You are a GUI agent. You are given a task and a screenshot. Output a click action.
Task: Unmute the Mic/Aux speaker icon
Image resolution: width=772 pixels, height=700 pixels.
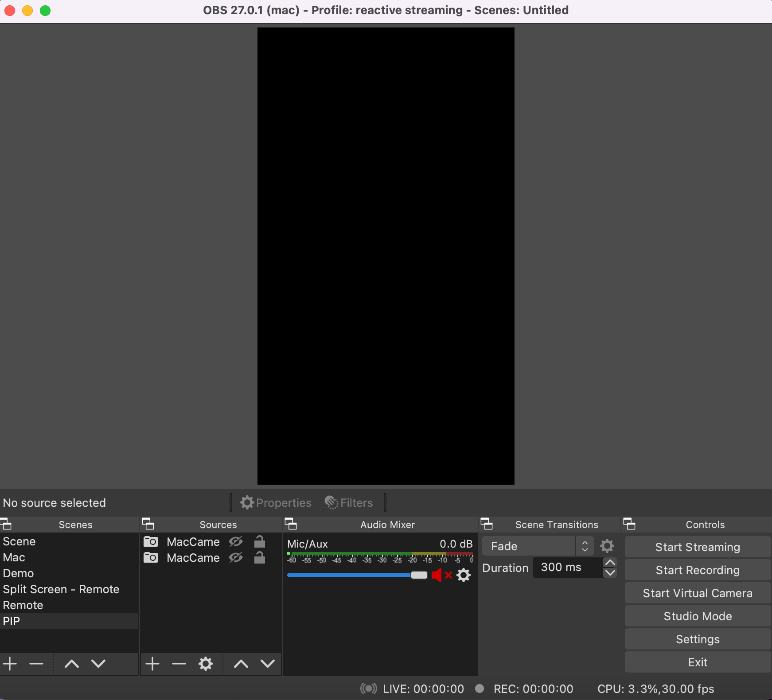click(x=441, y=575)
